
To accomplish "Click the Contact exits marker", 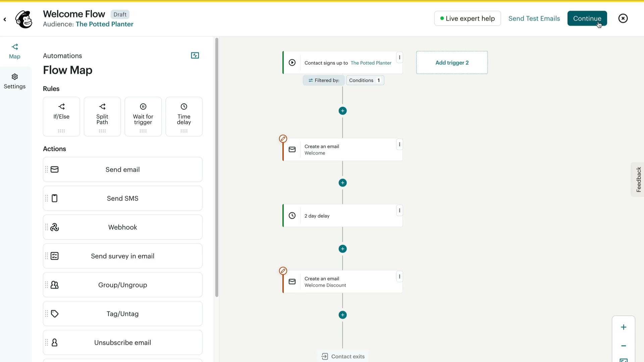I will click(342, 356).
